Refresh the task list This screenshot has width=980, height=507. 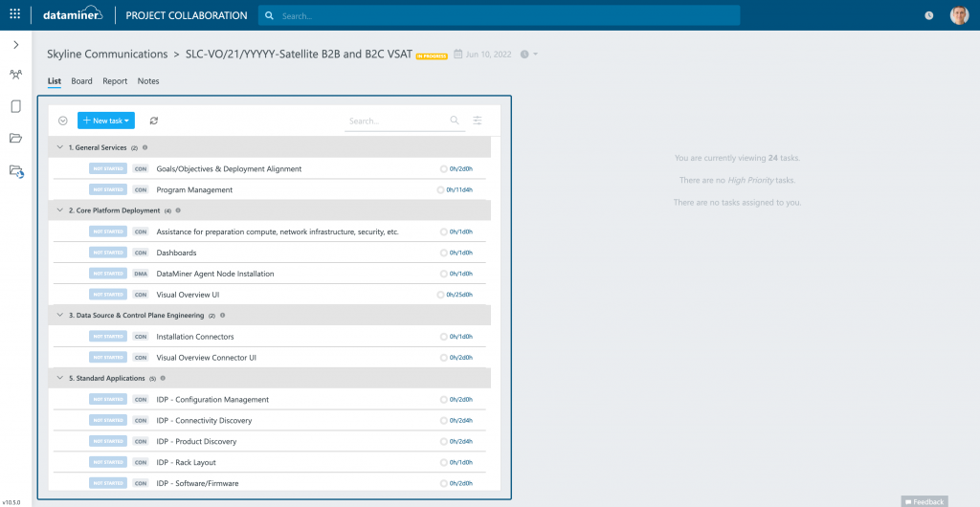pos(154,121)
